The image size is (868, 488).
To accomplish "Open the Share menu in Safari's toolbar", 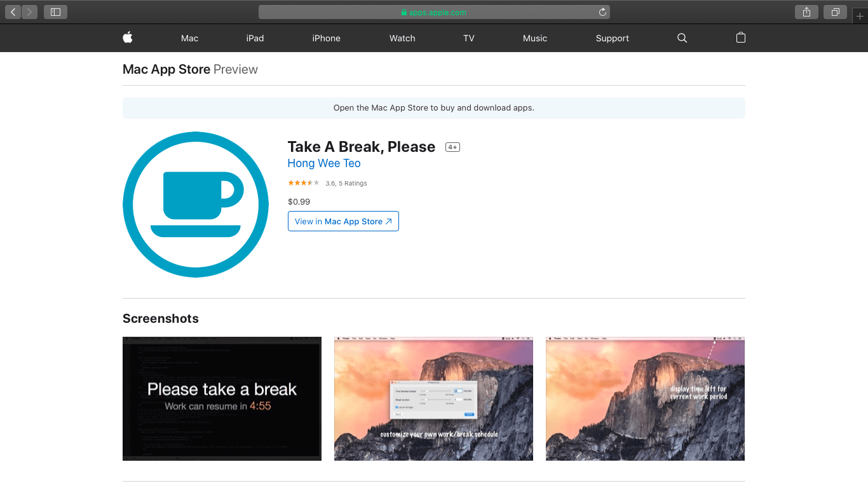I will 806,12.
